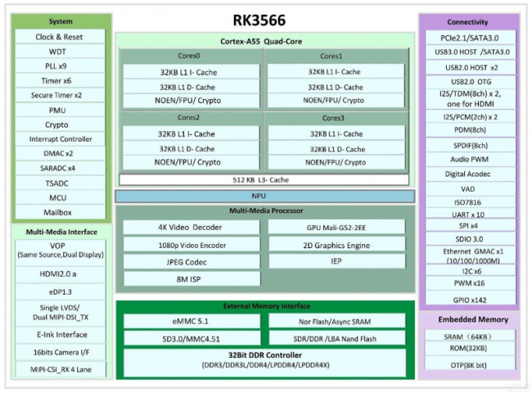The image size is (532, 393).
Task: Select the eDP1.3 block
Action: pos(61,291)
